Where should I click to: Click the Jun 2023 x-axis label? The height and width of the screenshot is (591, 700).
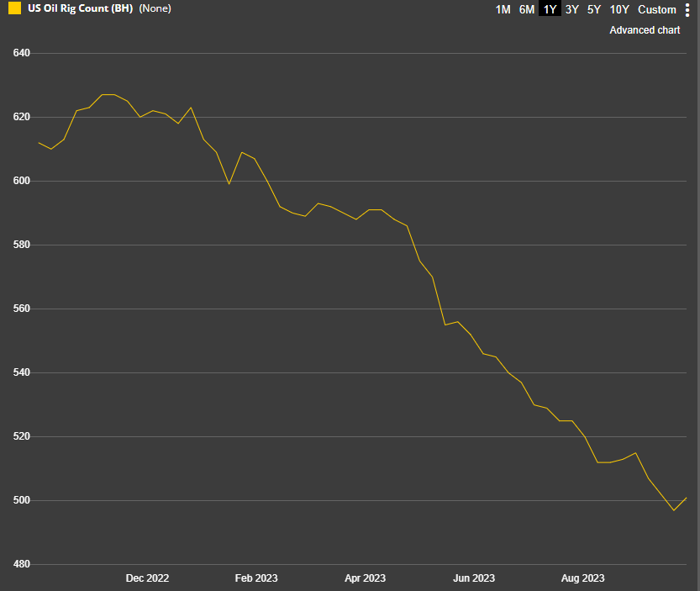click(x=474, y=578)
